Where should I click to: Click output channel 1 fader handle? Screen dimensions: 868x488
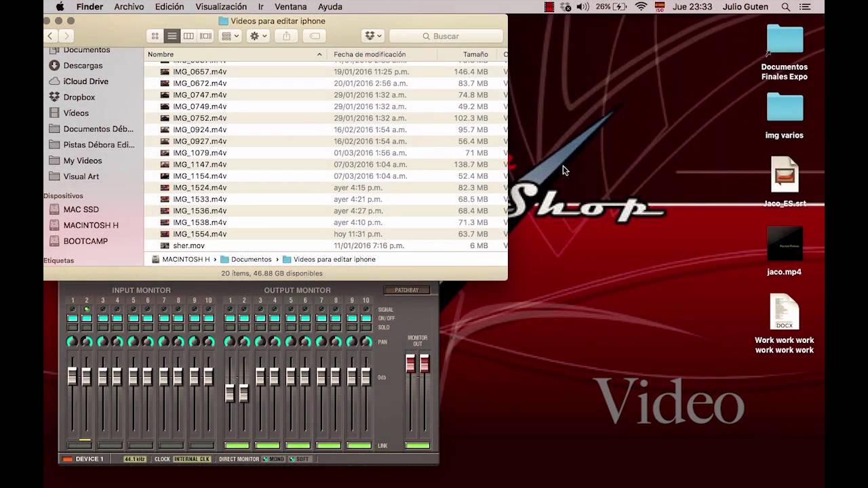coord(230,392)
